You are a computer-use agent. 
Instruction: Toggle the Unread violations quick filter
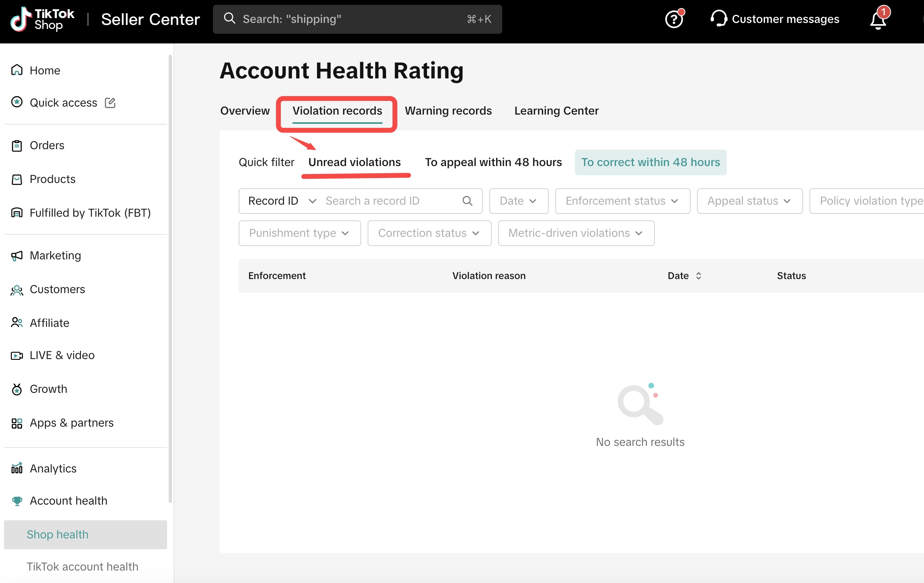tap(354, 162)
